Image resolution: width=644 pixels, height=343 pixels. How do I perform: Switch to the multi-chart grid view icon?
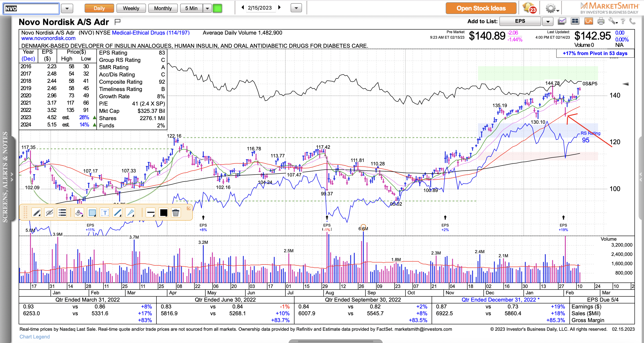tap(575, 21)
